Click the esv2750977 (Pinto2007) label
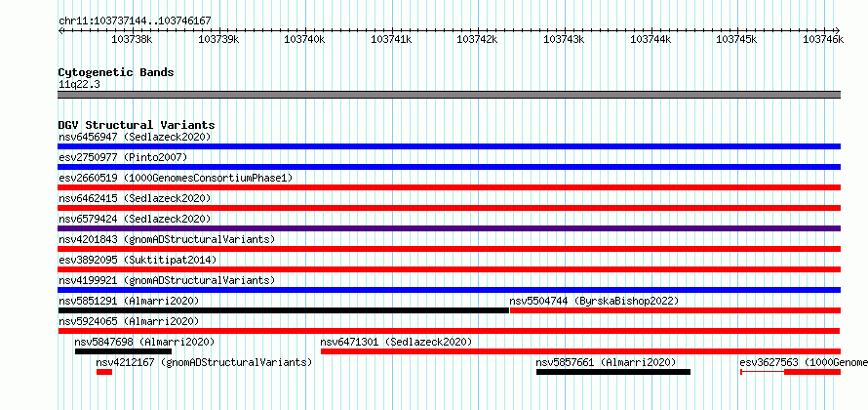Screen dimensions: 868x410 pos(123,157)
